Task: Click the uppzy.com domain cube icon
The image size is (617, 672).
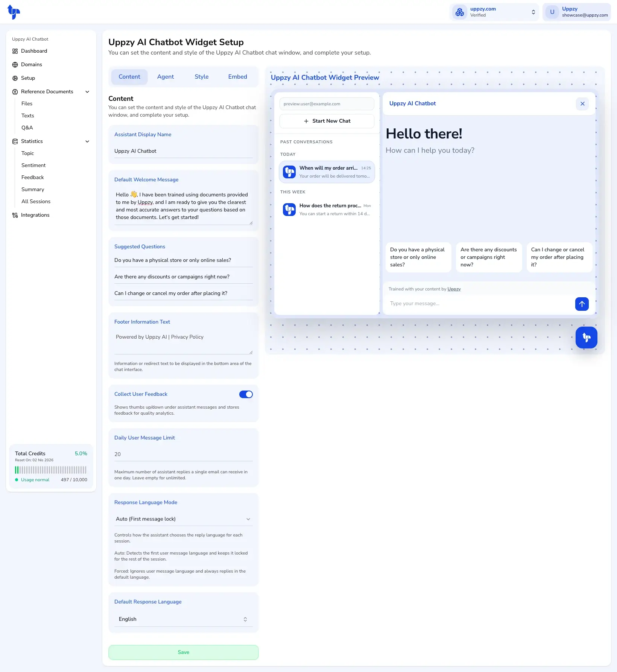Action: coord(460,12)
